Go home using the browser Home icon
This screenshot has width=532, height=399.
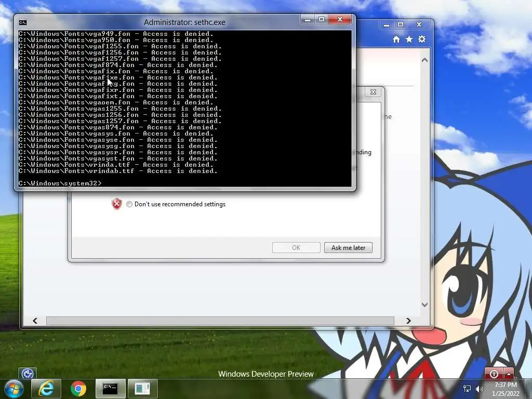click(x=396, y=39)
